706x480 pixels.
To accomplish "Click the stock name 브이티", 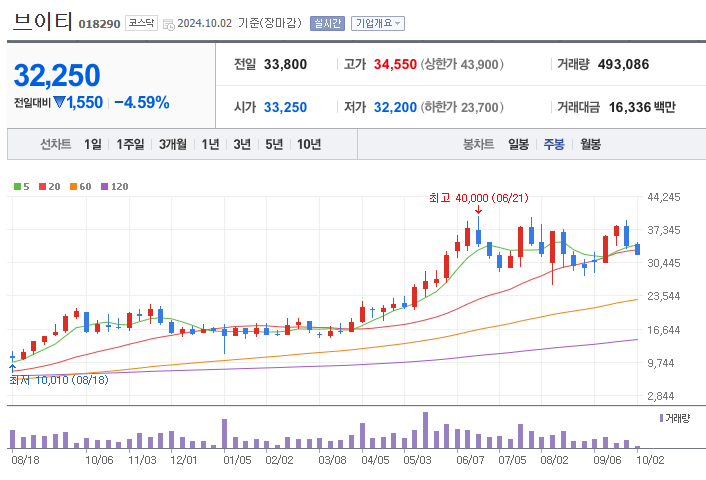I will coord(42,22).
